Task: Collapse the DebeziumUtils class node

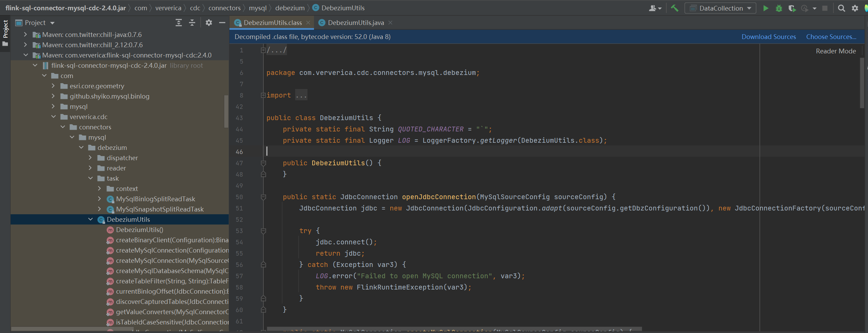Action: click(x=90, y=219)
